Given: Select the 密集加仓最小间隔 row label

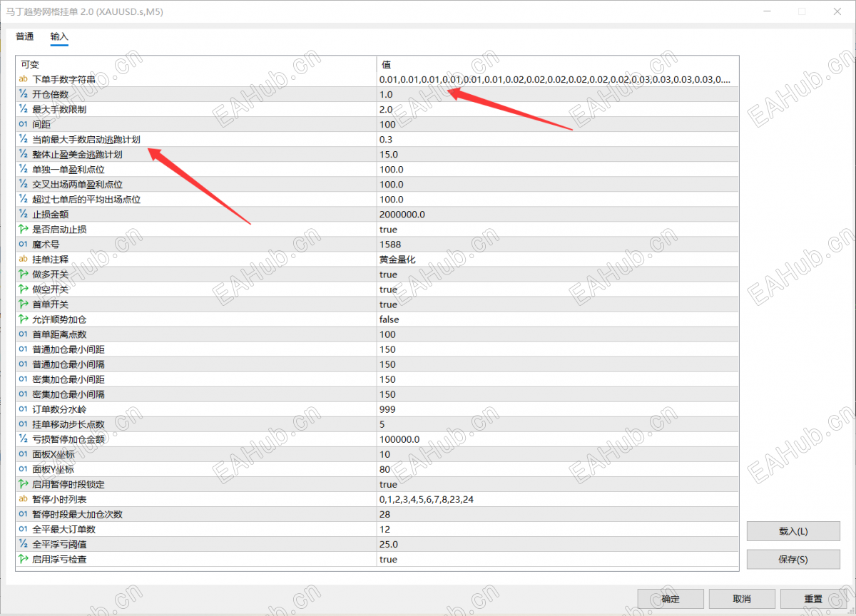Looking at the screenshot, I should click(x=68, y=394).
